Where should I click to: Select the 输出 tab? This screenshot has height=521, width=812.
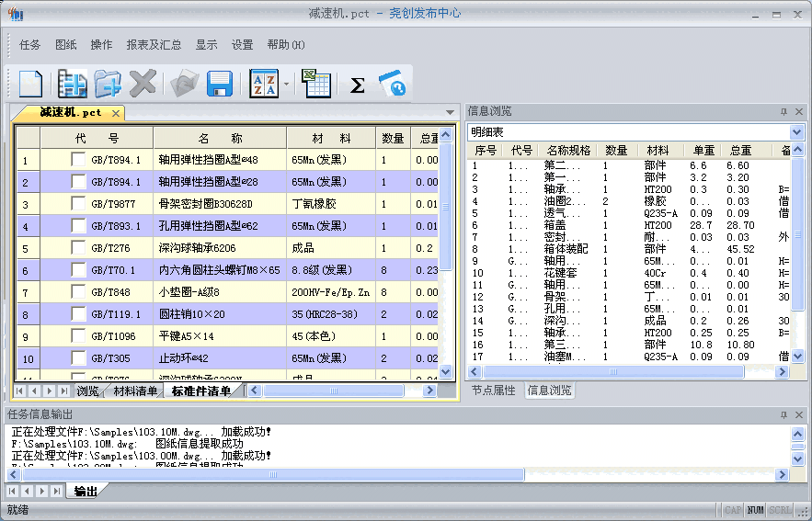tap(86, 491)
